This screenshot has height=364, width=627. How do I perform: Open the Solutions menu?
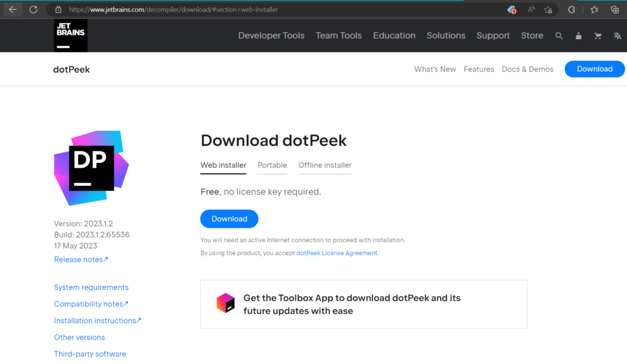(x=446, y=35)
